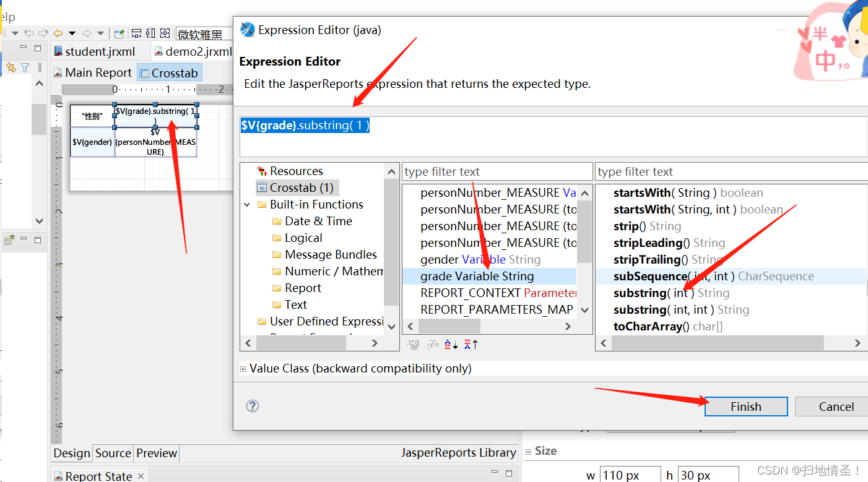Switch to Preview view tab

pyautogui.click(x=157, y=453)
